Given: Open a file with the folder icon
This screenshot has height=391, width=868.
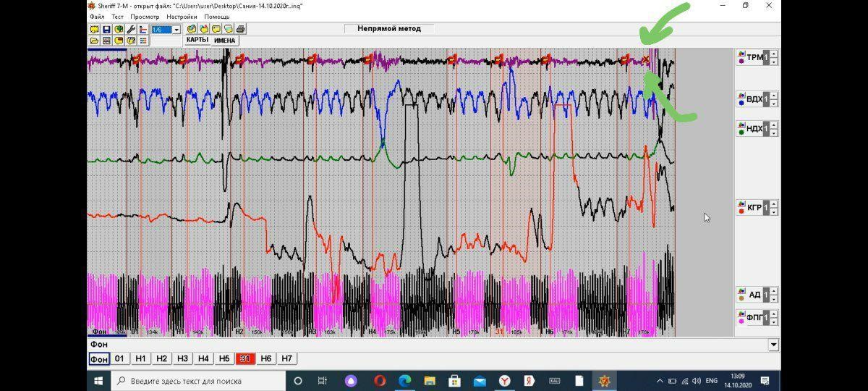Looking at the screenshot, I should [x=94, y=41].
